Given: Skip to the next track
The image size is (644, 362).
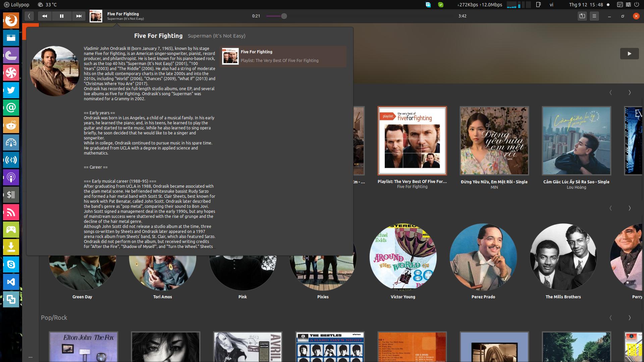Looking at the screenshot, I should click(x=79, y=16).
